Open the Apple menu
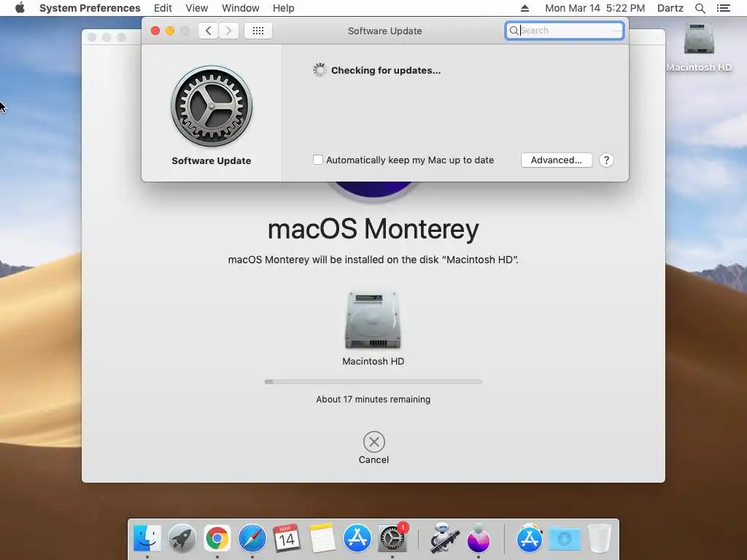Viewport: 747px width, 560px height. (20, 8)
